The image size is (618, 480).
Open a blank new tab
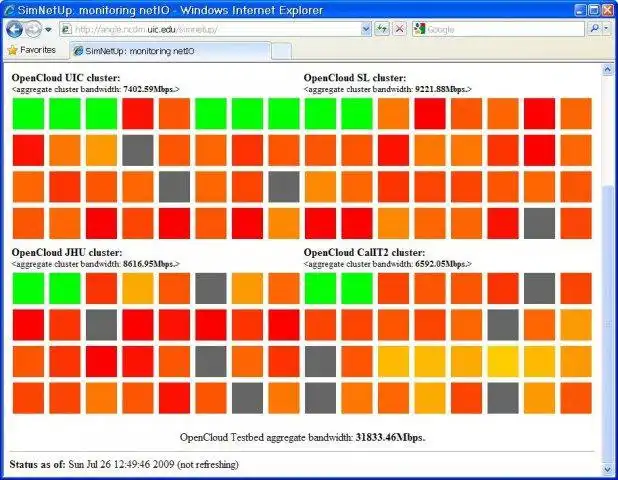pyautogui.click(x=281, y=52)
